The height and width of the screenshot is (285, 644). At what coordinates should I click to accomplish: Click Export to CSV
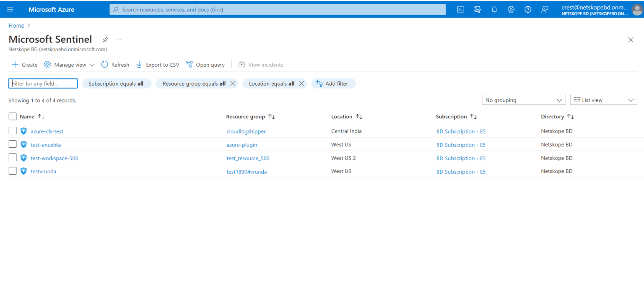coord(158,65)
